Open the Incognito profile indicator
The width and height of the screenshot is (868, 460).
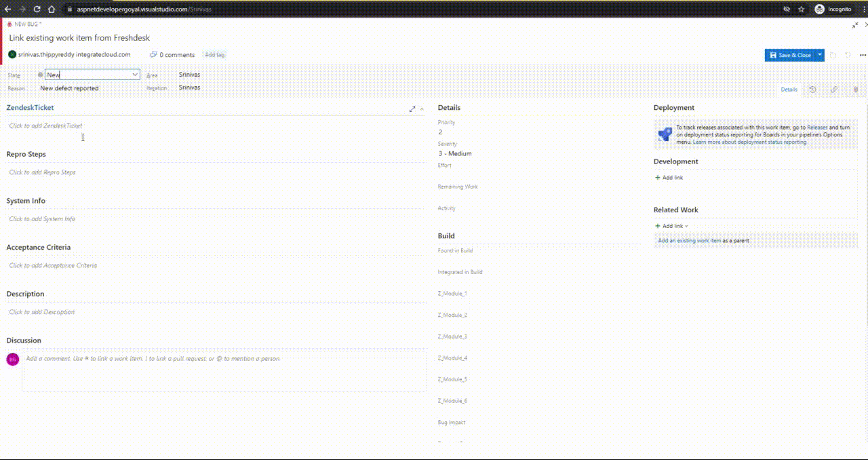pos(833,9)
